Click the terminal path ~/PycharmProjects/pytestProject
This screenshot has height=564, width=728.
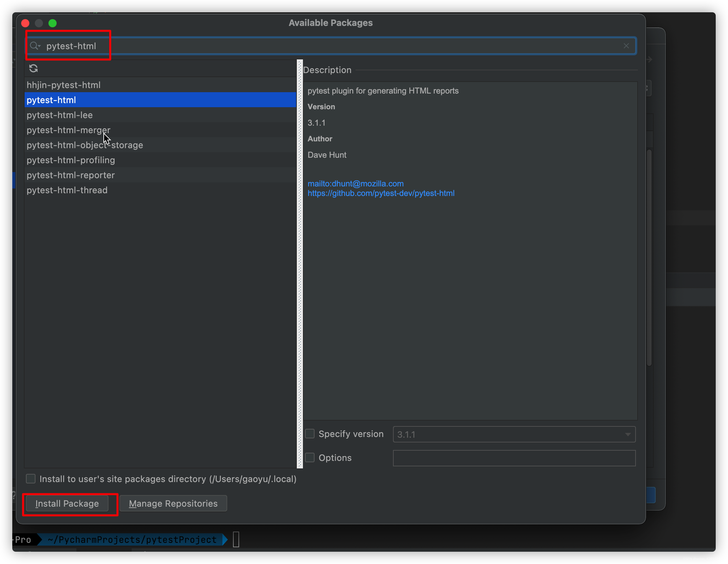tap(132, 539)
